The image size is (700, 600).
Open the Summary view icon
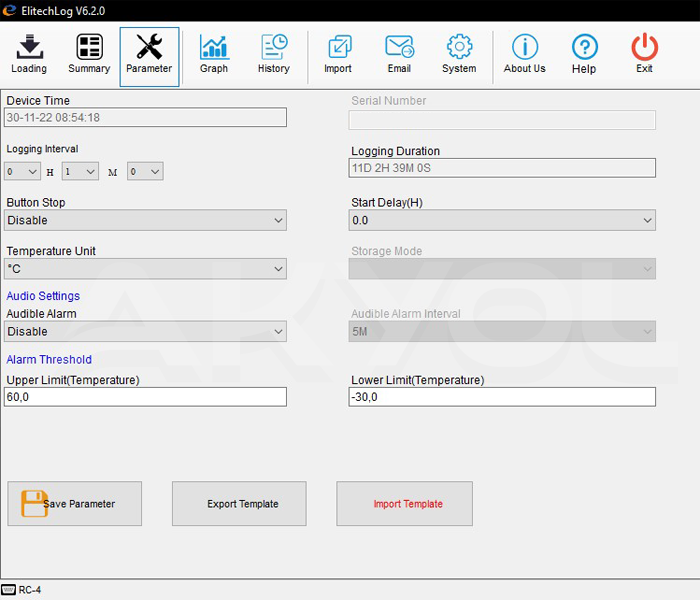click(89, 47)
